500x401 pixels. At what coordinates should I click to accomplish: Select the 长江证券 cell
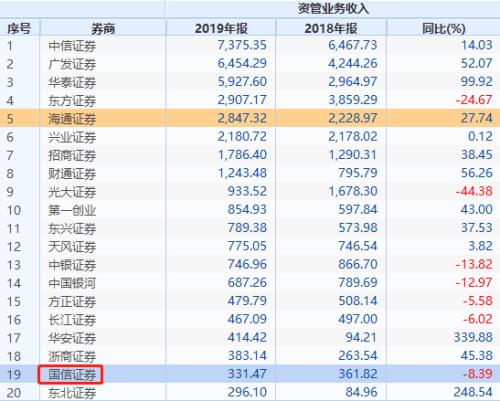tap(72, 320)
